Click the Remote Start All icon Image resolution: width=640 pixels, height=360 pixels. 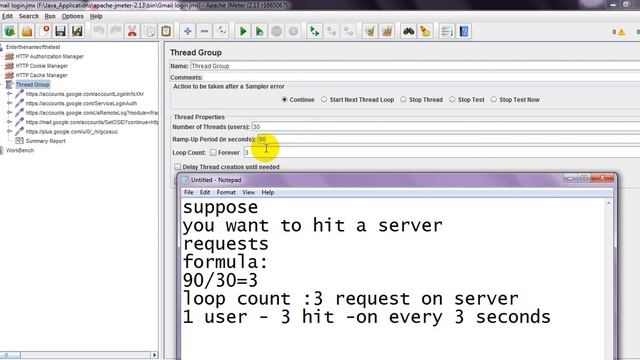point(315,31)
